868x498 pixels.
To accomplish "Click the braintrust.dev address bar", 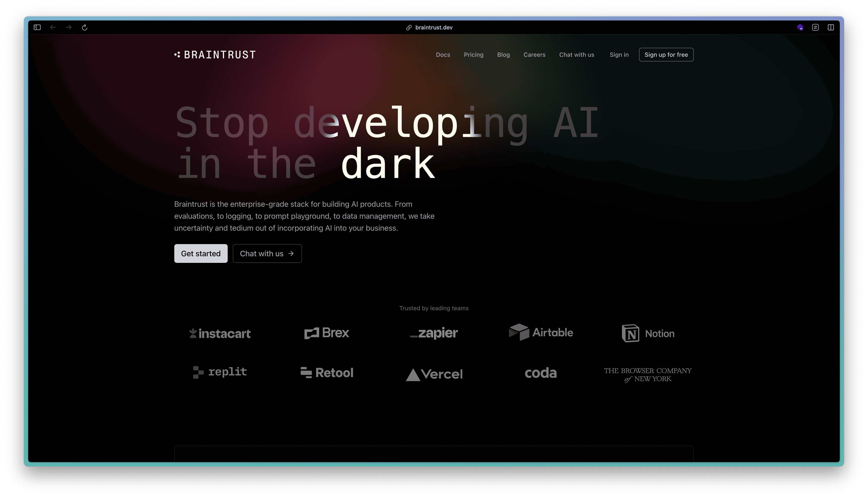I will click(x=434, y=28).
